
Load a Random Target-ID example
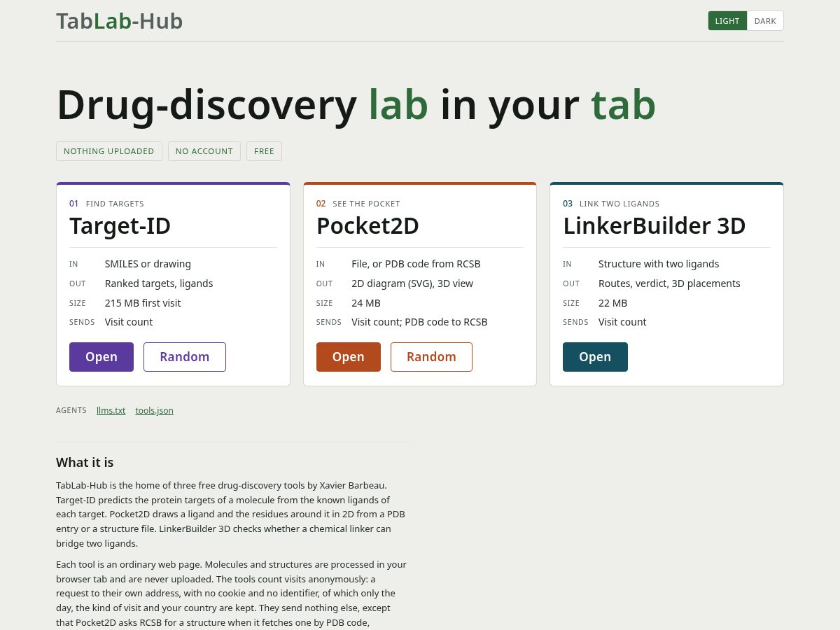pyautogui.click(x=185, y=357)
